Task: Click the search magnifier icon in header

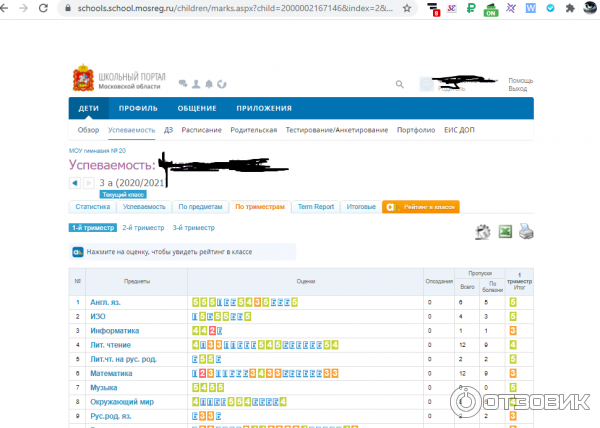Action: coord(400,85)
